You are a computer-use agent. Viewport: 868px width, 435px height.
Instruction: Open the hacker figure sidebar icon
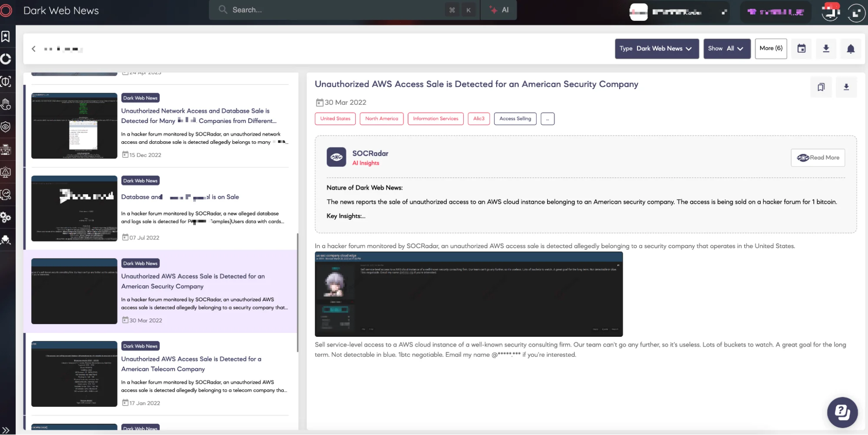coord(6,240)
